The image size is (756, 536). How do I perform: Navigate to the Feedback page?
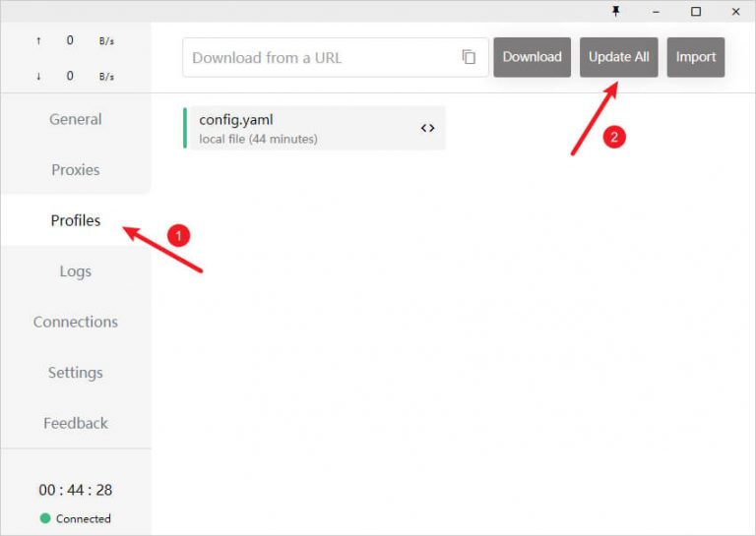tap(76, 423)
